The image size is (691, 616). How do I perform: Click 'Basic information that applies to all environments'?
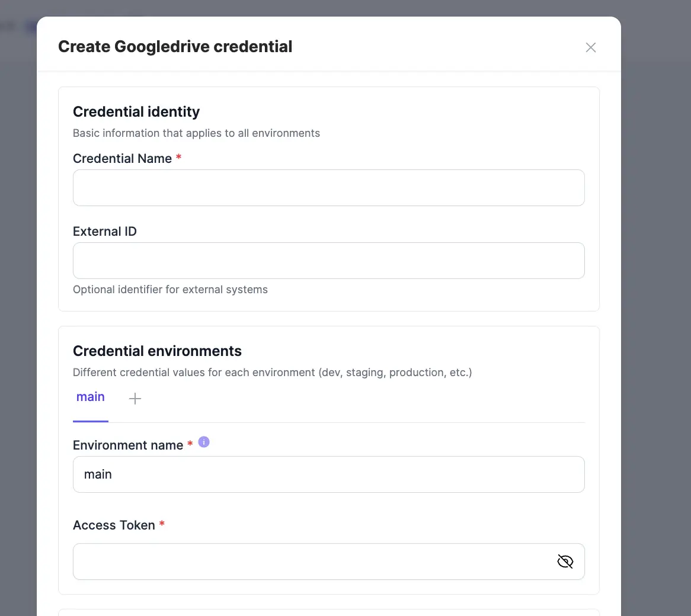pyautogui.click(x=197, y=133)
